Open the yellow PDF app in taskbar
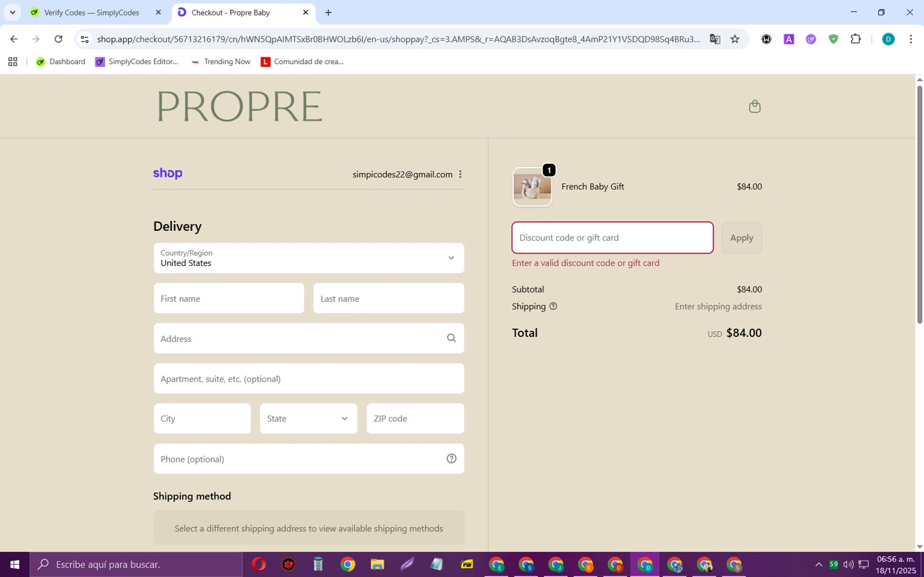The height and width of the screenshot is (577, 924). 466,564
